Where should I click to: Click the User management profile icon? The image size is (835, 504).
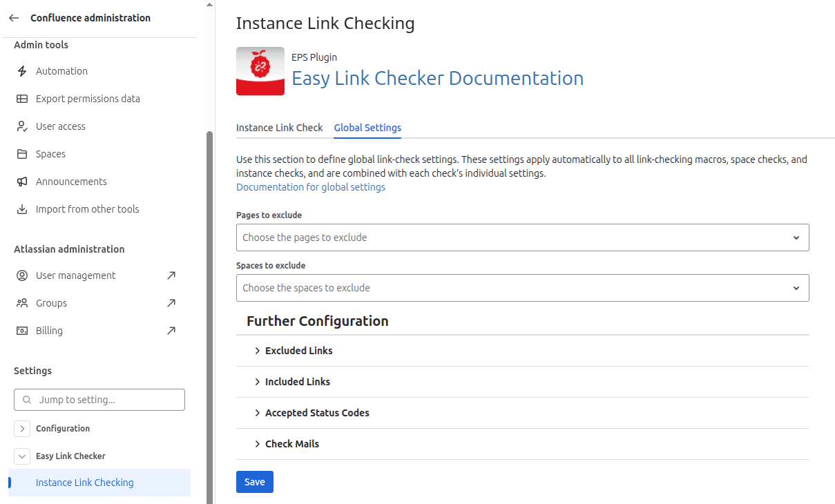click(22, 275)
